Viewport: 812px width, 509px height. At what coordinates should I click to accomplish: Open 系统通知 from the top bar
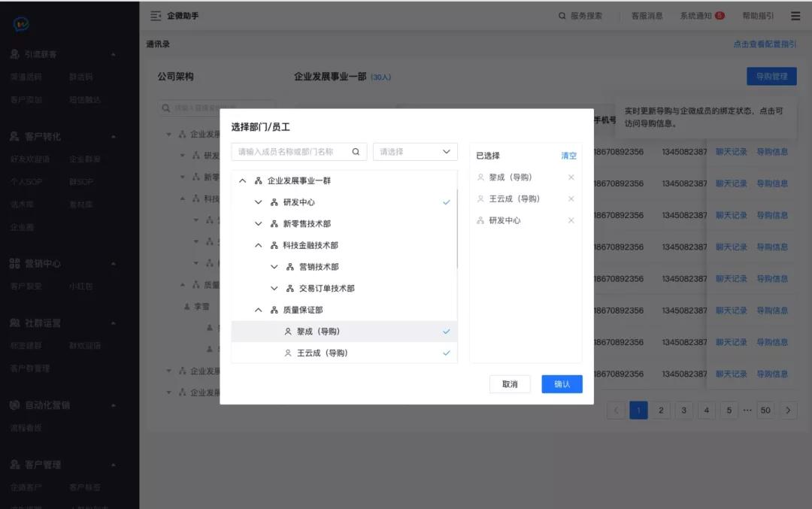pos(694,15)
